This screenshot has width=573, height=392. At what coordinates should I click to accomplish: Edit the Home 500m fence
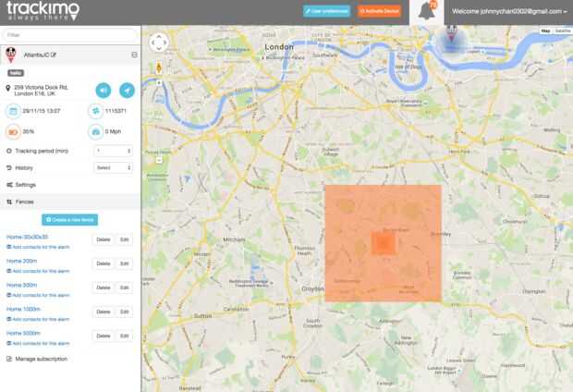(x=124, y=288)
